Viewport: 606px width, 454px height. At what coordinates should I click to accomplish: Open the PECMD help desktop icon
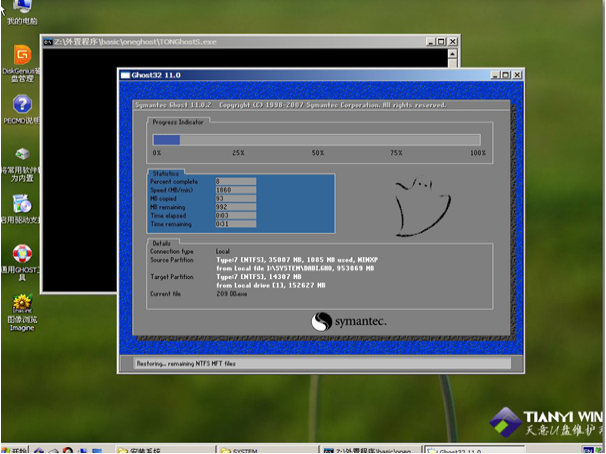21,106
